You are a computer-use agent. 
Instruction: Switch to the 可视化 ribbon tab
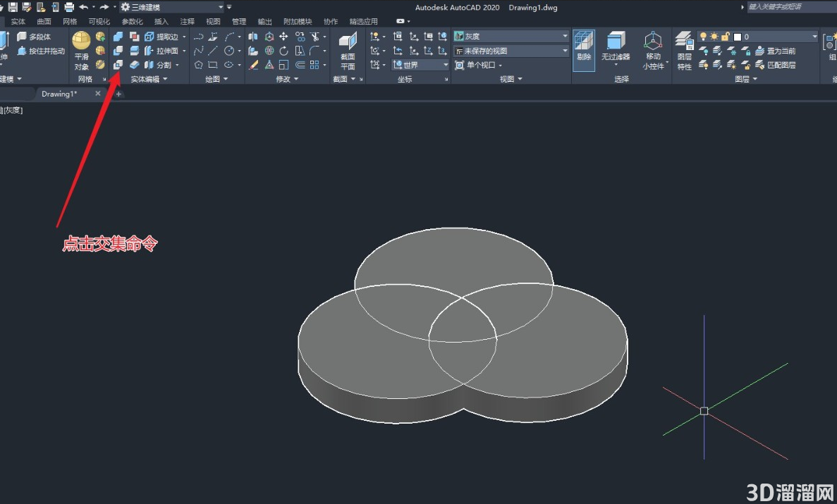99,21
